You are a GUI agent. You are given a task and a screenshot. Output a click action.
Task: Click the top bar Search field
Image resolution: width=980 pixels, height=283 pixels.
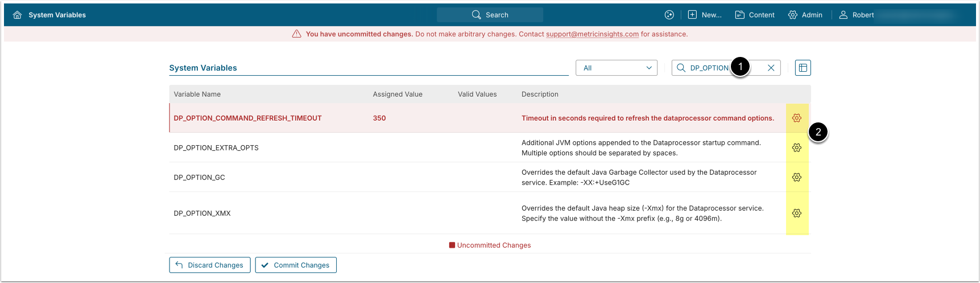click(490, 15)
